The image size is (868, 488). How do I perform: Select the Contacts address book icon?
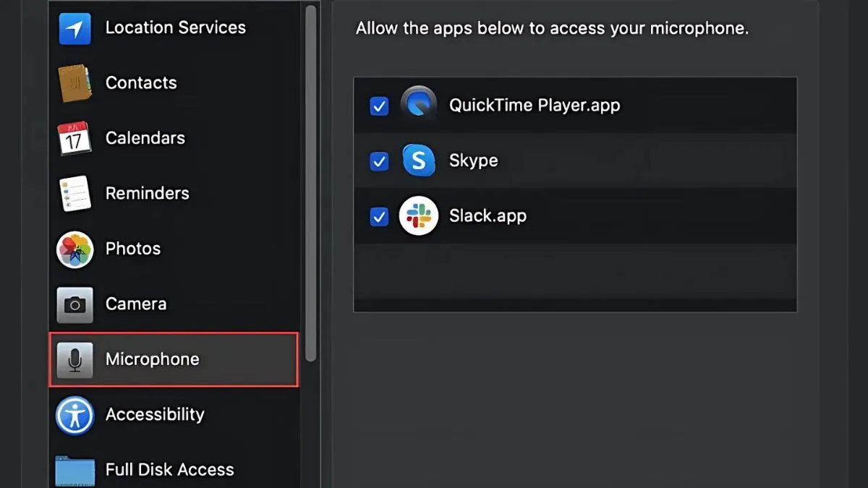[75, 83]
